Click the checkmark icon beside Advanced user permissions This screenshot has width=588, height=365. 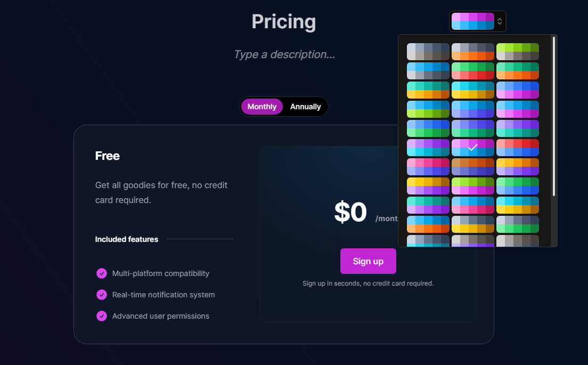pyautogui.click(x=102, y=315)
